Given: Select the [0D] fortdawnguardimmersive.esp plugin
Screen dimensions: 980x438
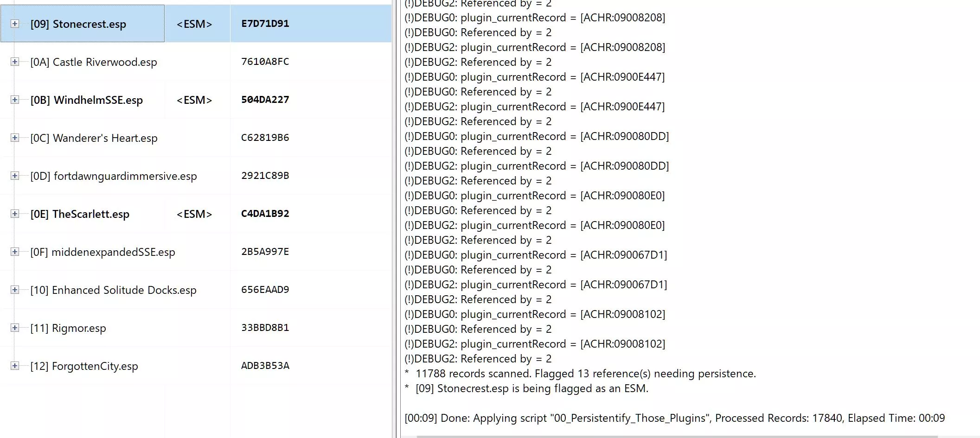Looking at the screenshot, I should coord(114,176).
